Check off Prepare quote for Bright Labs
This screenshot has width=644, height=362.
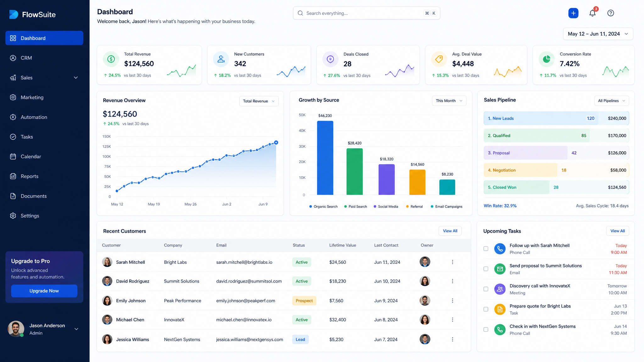[x=486, y=309]
